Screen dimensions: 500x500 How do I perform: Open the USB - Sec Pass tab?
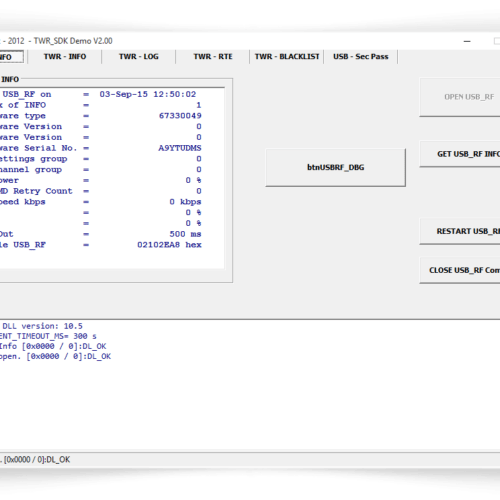361,57
